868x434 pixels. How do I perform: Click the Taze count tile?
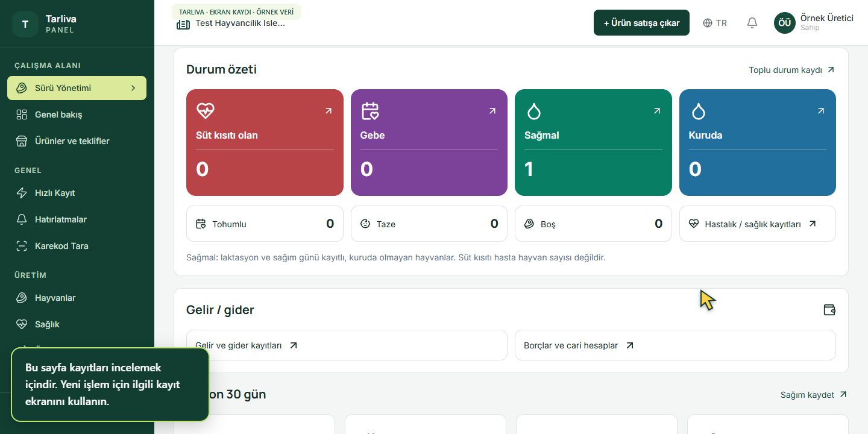[429, 224]
